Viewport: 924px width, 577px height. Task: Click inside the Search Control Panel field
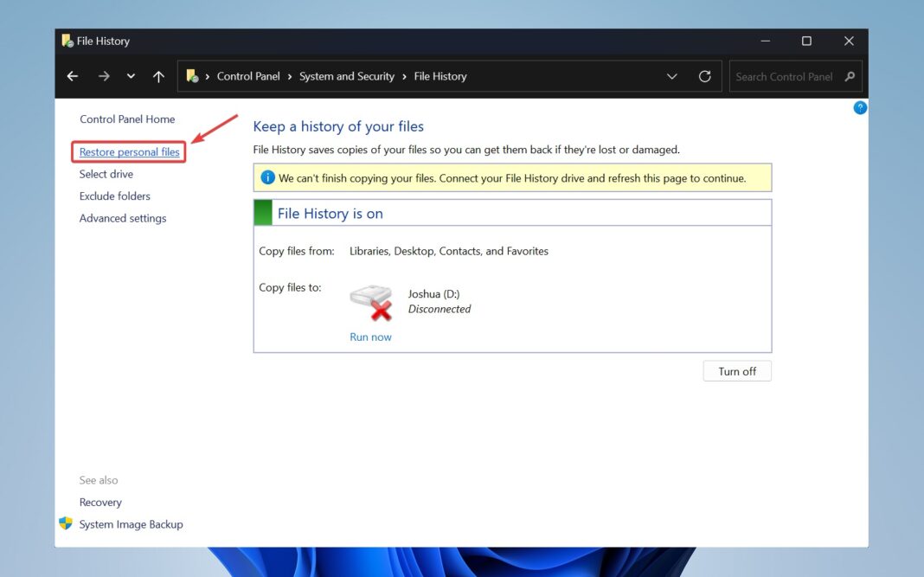(x=787, y=76)
